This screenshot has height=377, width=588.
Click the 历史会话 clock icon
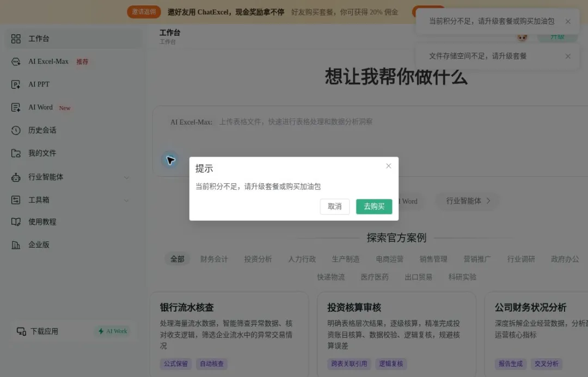tap(16, 131)
